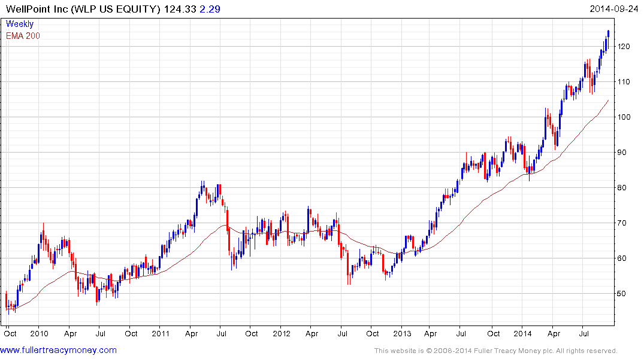Click the 2010 year label on time axis
Image resolution: width=644 pixels, height=359 pixels.
(40, 333)
